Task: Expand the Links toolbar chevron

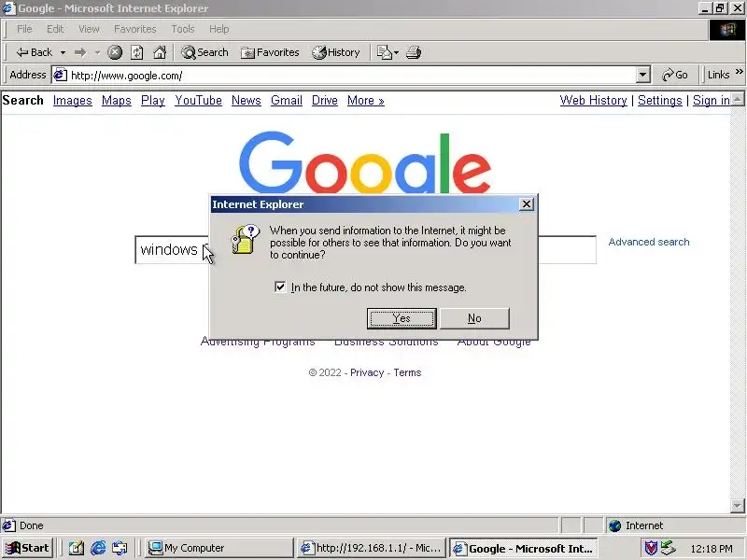Action: [x=739, y=72]
